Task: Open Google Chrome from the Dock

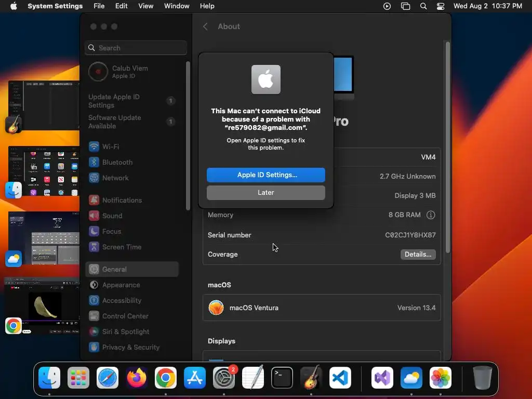Action: [166, 378]
